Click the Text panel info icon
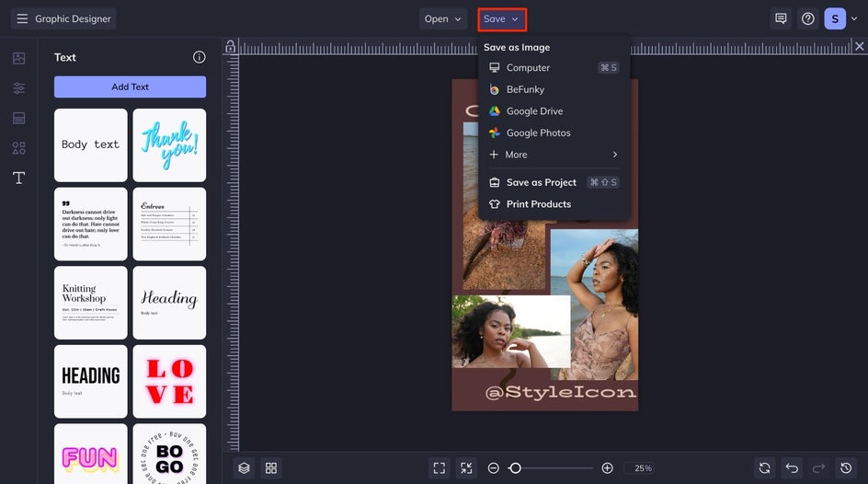The width and height of the screenshot is (868, 484). [x=200, y=57]
